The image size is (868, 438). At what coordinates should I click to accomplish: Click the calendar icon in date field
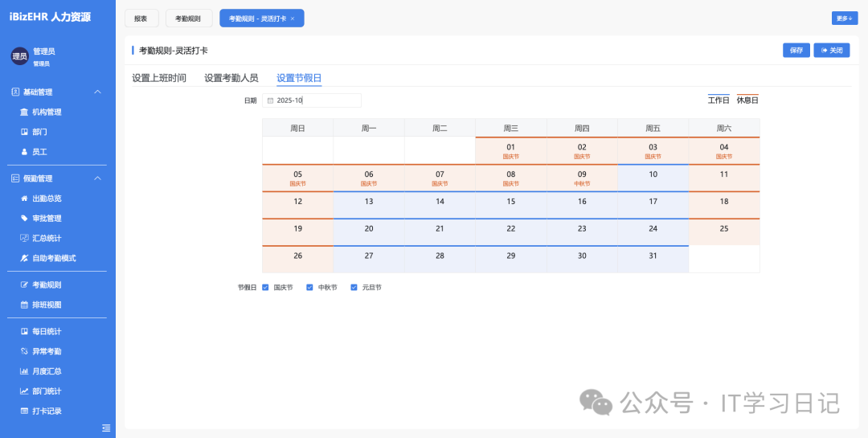[x=270, y=100]
